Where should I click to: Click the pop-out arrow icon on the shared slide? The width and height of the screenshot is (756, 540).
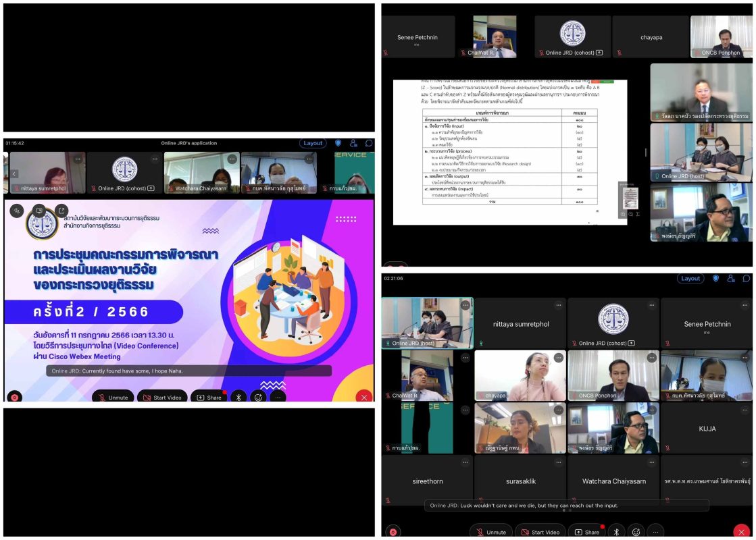tap(61, 211)
